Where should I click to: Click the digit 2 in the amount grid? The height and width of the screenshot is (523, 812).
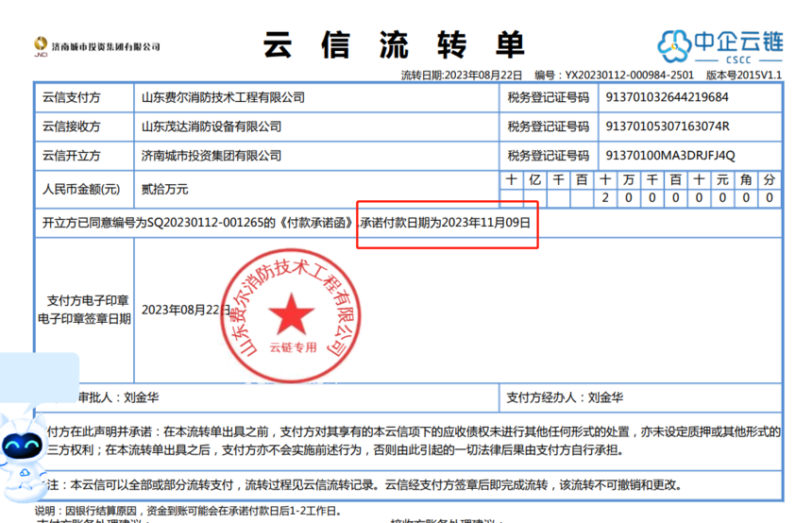(605, 198)
